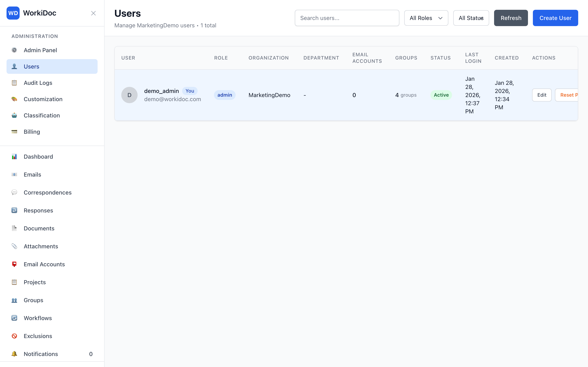Open the All Status filter dropdown
This screenshot has height=367, width=588.
(471, 18)
